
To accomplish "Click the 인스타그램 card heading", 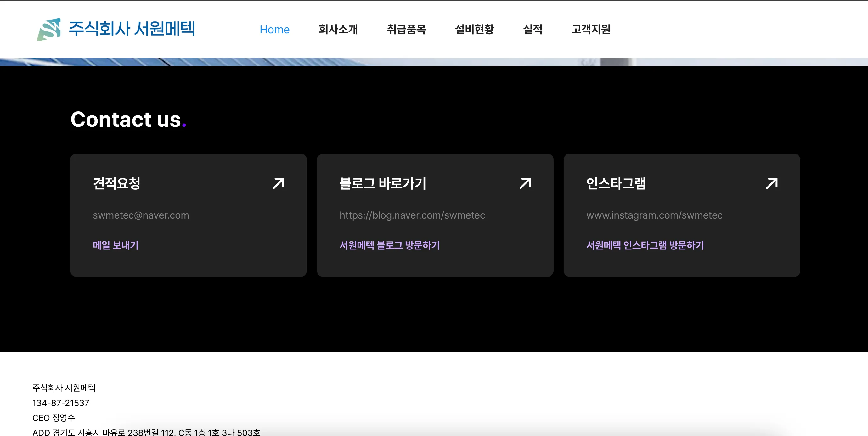I will pos(616,183).
